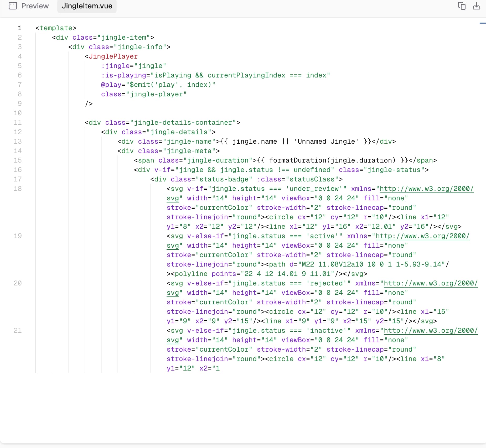Click the Preview window icon

[x=13, y=6]
